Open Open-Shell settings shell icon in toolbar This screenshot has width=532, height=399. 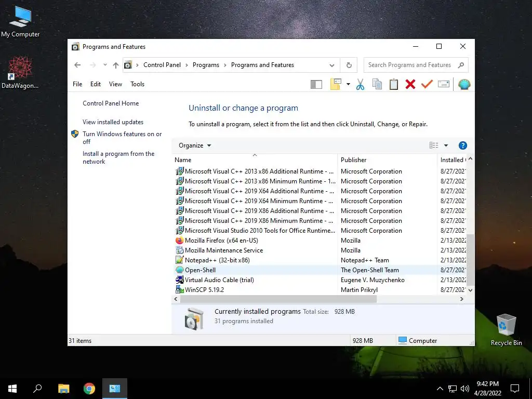pyautogui.click(x=464, y=84)
